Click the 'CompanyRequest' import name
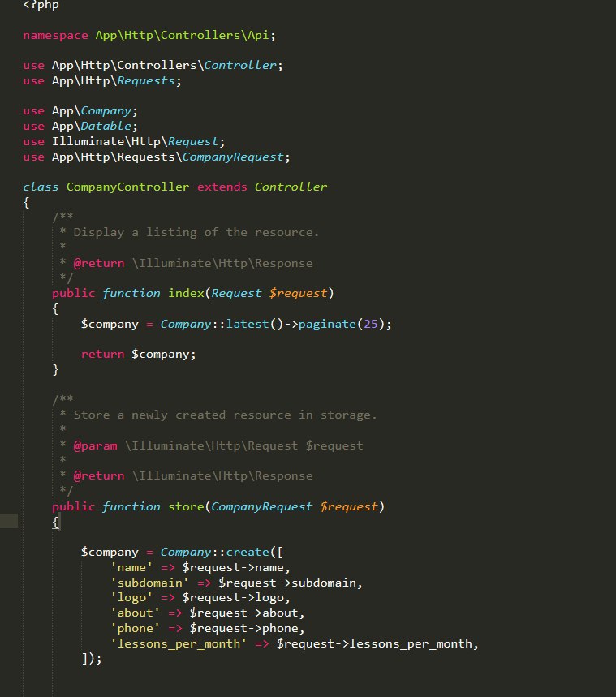This screenshot has width=616, height=697. [x=233, y=157]
